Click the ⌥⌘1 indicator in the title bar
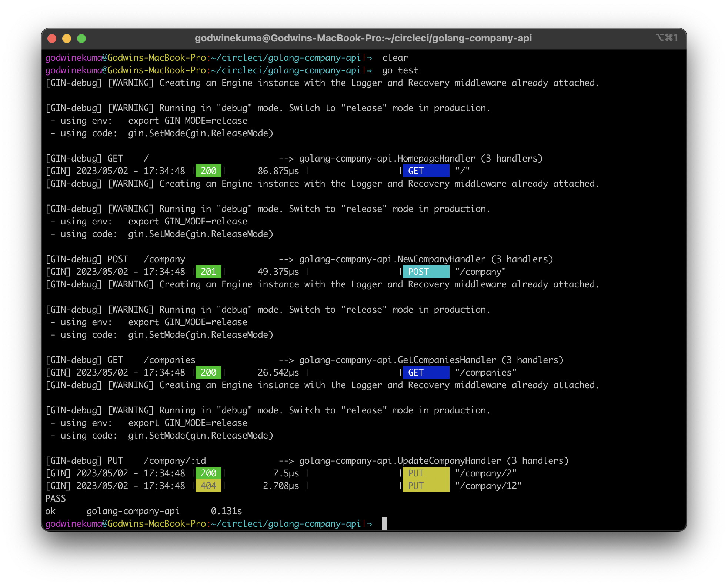The image size is (728, 586). click(x=667, y=38)
